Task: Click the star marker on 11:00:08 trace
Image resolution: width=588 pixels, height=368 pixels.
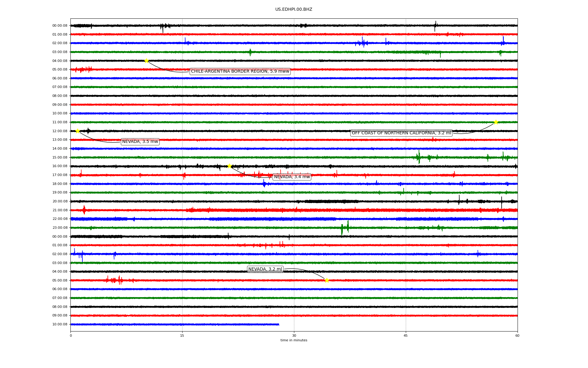Action: coord(496,122)
